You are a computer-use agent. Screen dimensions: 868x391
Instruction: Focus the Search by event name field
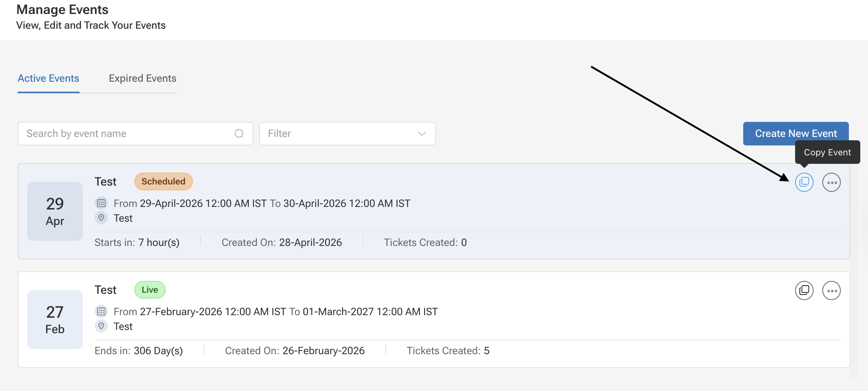[135, 134]
